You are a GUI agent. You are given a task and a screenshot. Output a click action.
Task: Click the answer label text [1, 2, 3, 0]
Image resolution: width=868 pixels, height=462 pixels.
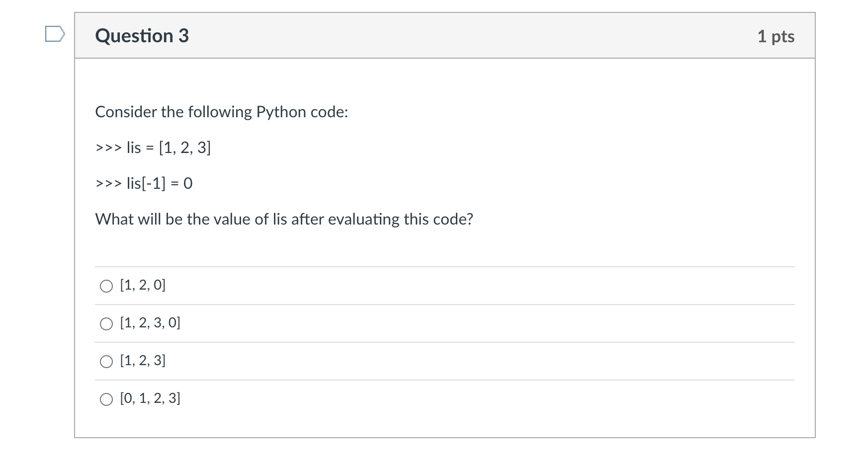click(150, 323)
